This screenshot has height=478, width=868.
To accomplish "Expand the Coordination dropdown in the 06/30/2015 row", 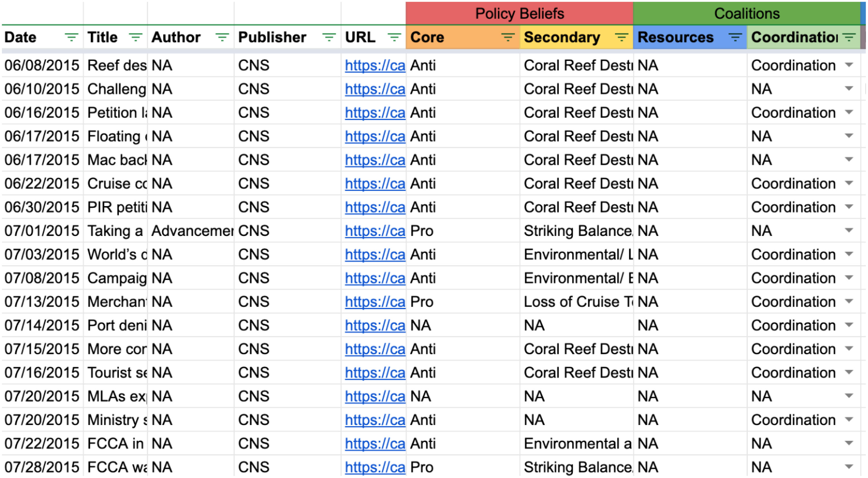I will (849, 207).
